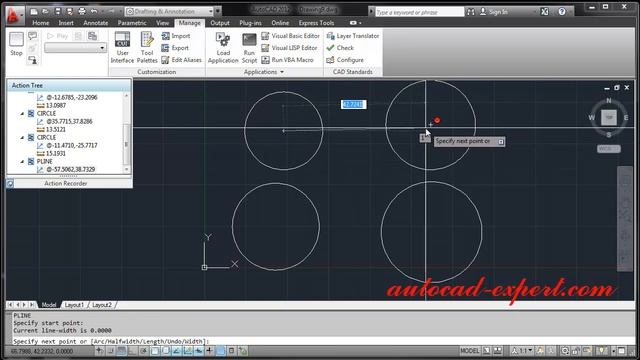Image resolution: width=640 pixels, height=360 pixels.
Task: Click Load Application
Action: [x=223, y=47]
